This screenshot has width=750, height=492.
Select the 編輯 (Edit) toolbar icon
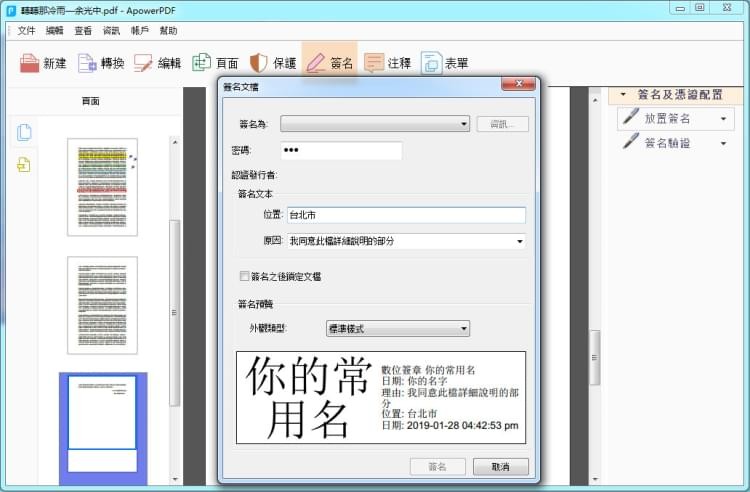(143, 63)
